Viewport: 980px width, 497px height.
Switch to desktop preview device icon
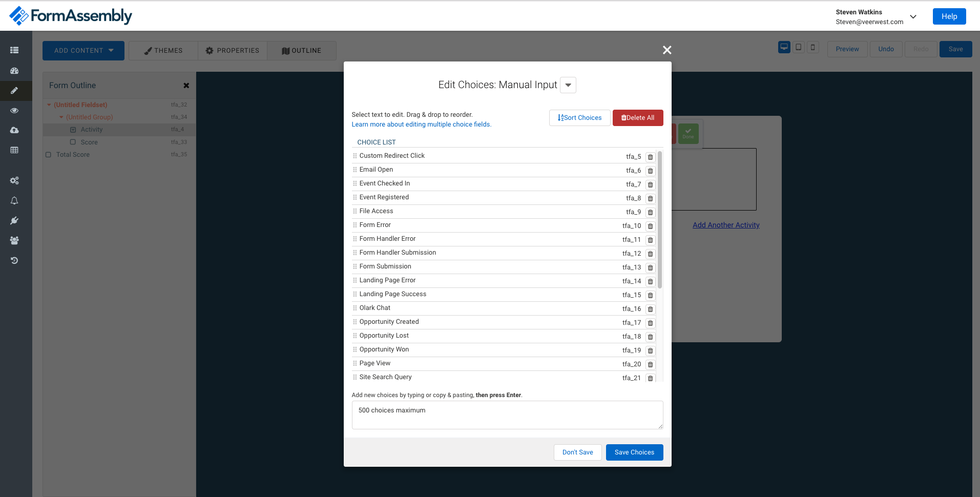coord(784,48)
